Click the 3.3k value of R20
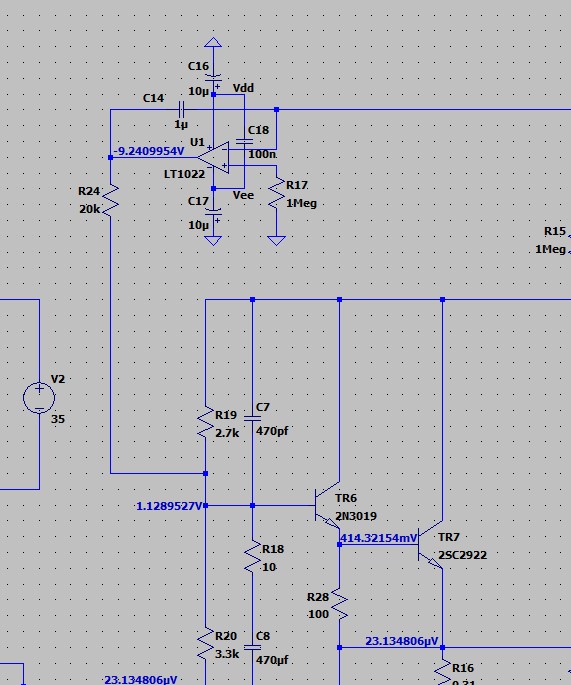The image size is (571, 685). pos(227,654)
